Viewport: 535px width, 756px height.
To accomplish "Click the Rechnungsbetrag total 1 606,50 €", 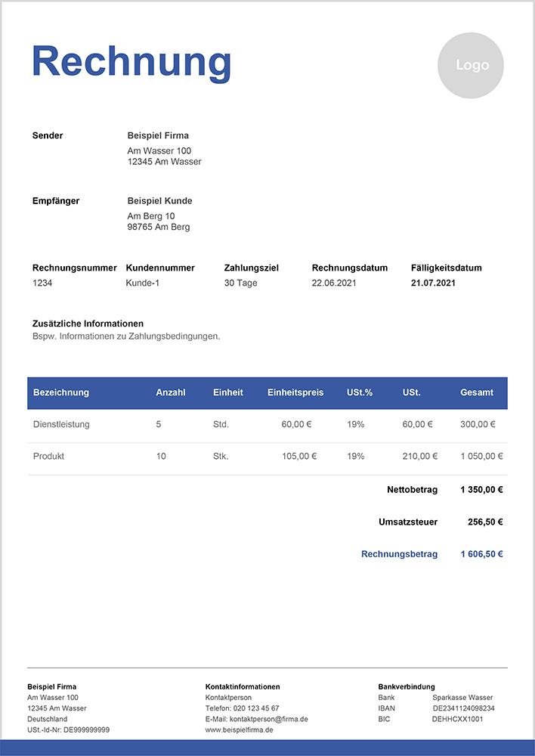I will click(481, 554).
